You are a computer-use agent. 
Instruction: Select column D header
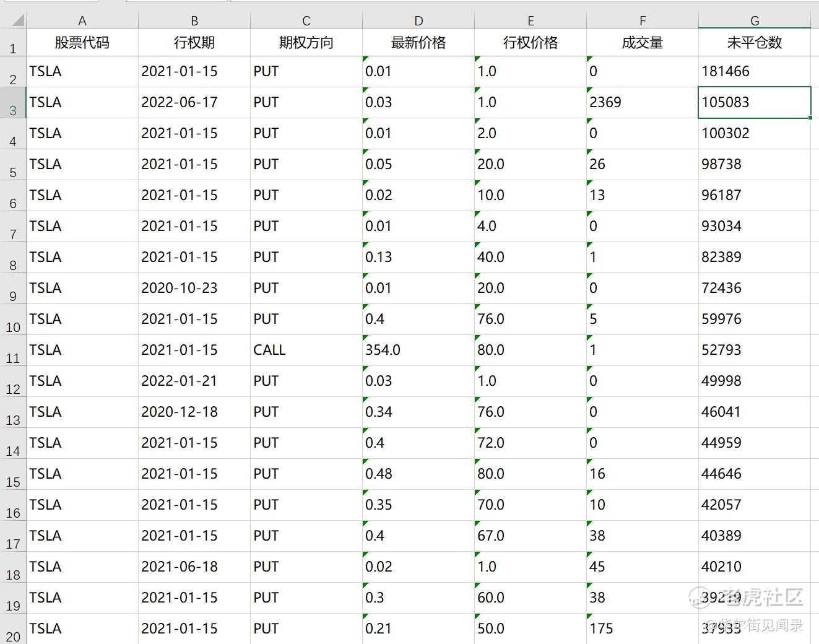pyautogui.click(x=418, y=20)
